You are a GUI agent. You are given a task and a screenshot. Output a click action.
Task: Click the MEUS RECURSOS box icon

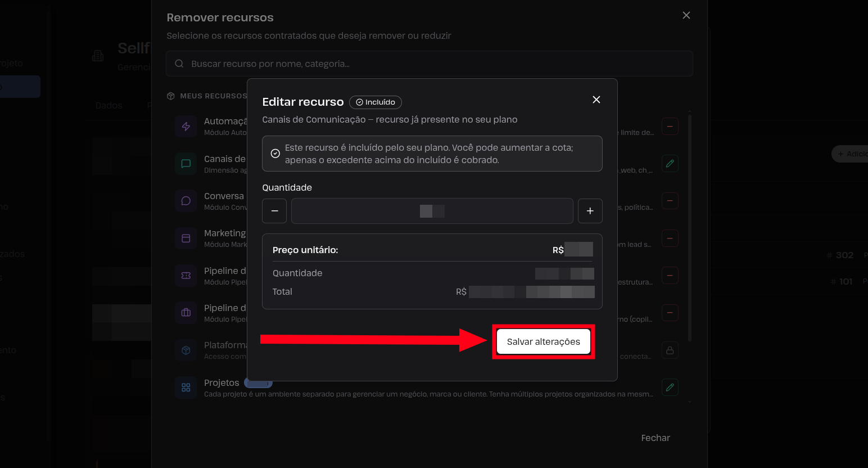(x=171, y=96)
